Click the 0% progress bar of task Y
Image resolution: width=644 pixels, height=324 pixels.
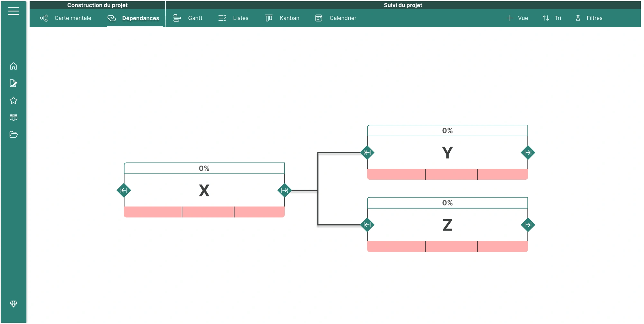pos(447,130)
